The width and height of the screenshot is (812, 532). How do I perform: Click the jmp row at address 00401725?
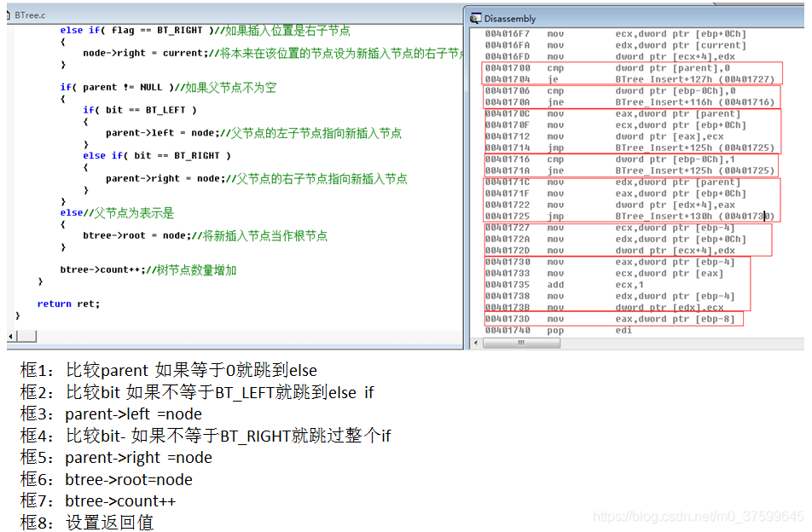[629, 216]
